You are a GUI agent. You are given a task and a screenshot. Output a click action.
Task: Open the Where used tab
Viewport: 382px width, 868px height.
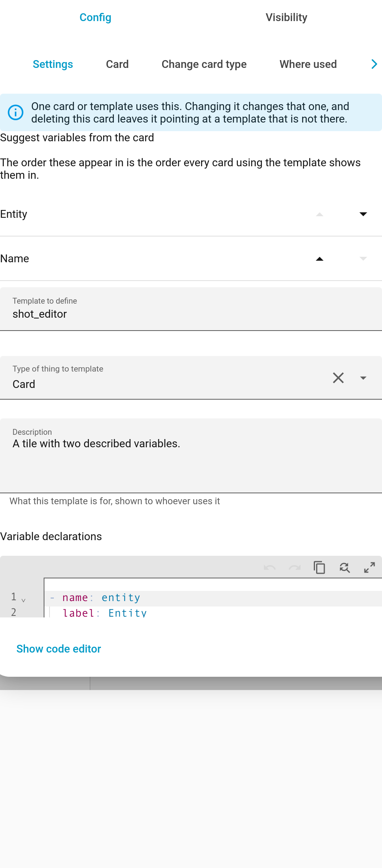308,64
